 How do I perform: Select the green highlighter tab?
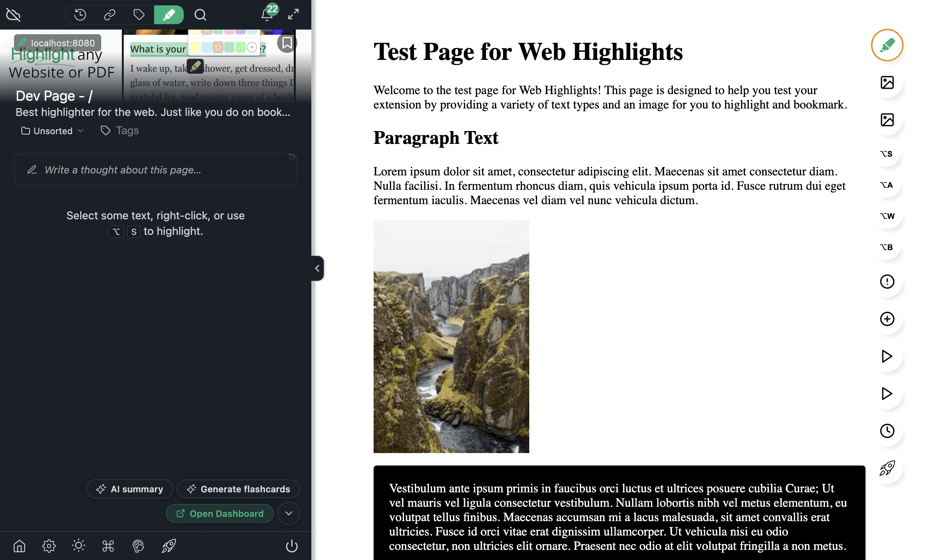(x=169, y=15)
